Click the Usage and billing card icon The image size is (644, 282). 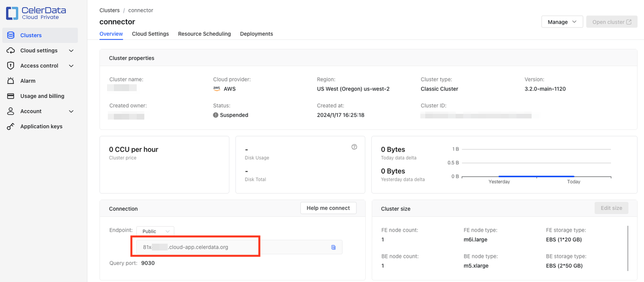[11, 96]
